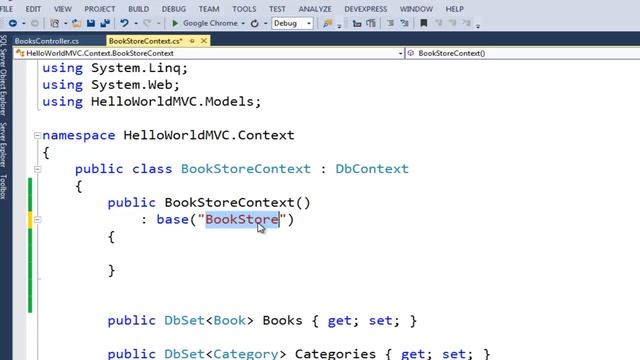Click the base keyword in constructor
The width and height of the screenshot is (640, 360).
pos(172,220)
